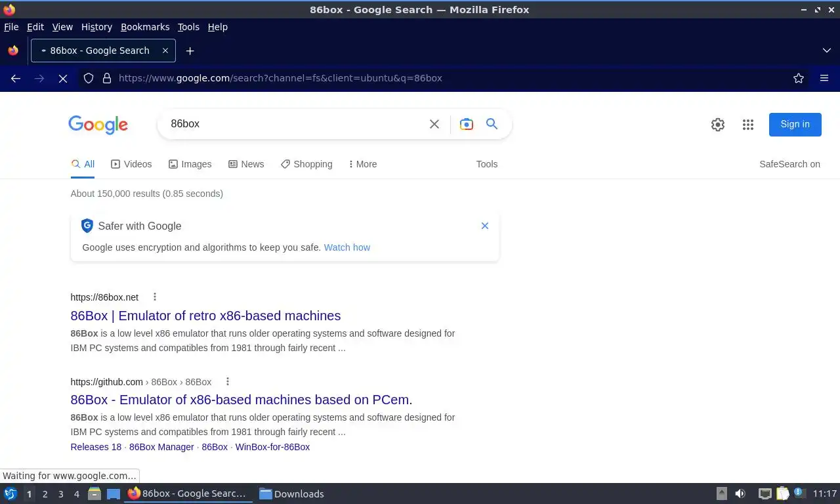This screenshot has width=840, height=504.
Task: Switch to Images results tab
Action: [190, 164]
